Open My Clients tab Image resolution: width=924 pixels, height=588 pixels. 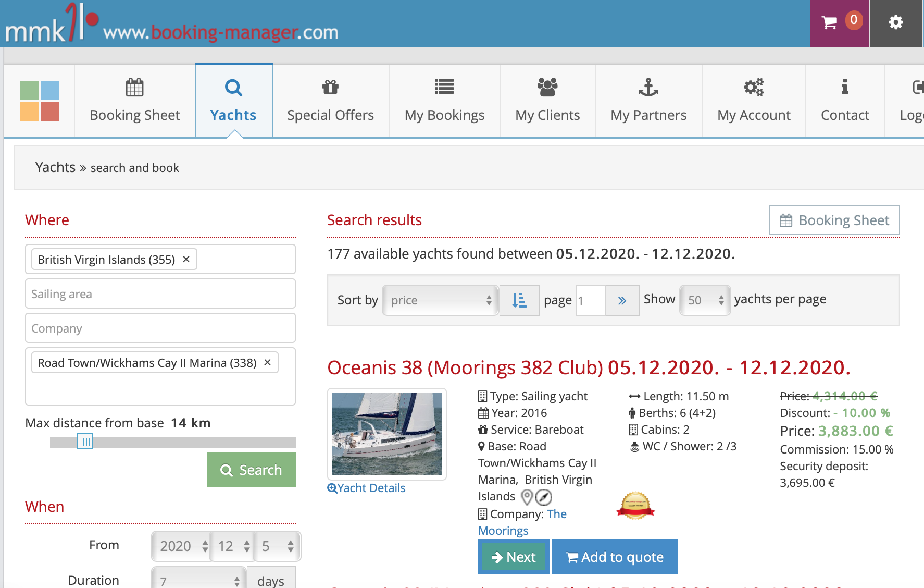pyautogui.click(x=547, y=101)
